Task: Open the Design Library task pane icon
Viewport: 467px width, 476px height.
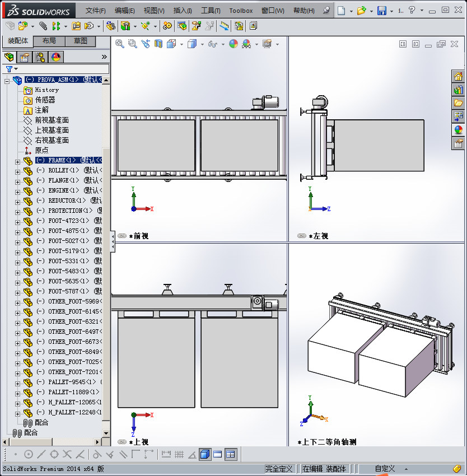Action: click(458, 90)
